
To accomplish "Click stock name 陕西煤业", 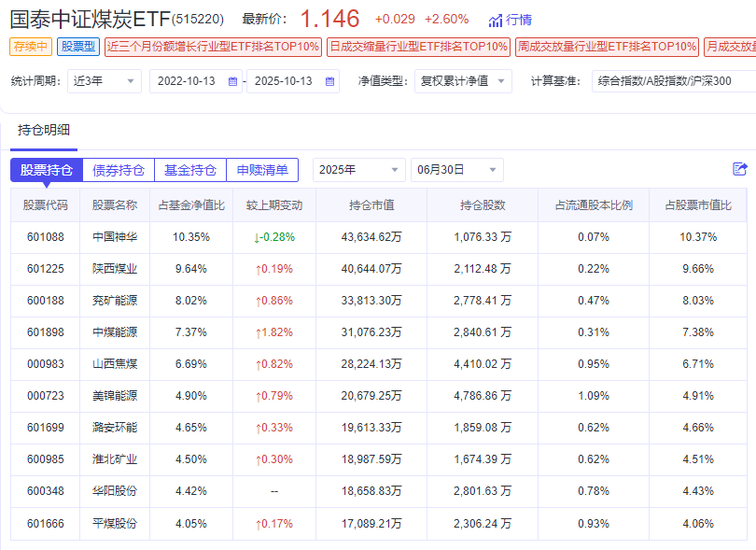I will (x=115, y=269).
